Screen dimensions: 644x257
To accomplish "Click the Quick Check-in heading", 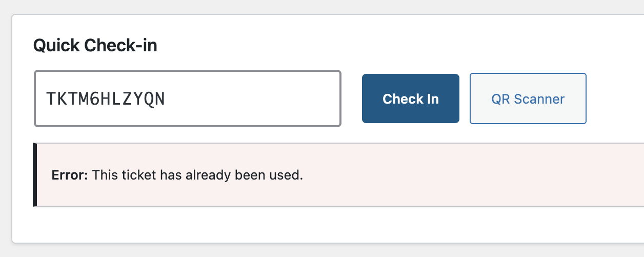I will [x=95, y=46].
